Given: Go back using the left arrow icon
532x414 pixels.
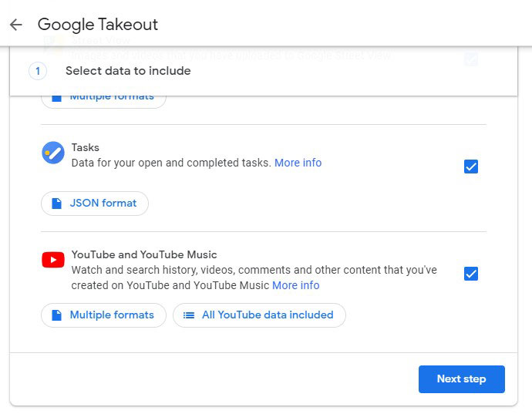Looking at the screenshot, I should [x=16, y=25].
